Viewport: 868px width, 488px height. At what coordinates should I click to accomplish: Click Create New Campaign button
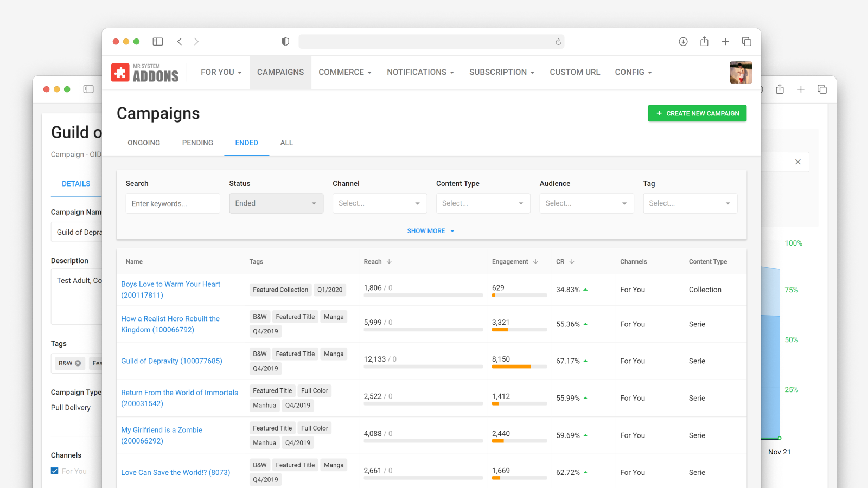[697, 113]
